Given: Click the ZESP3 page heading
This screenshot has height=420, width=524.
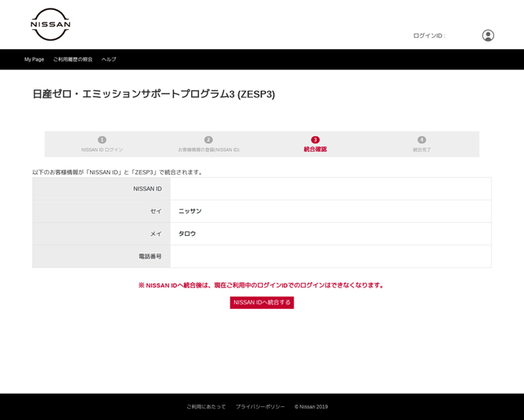Looking at the screenshot, I should (x=153, y=94).
